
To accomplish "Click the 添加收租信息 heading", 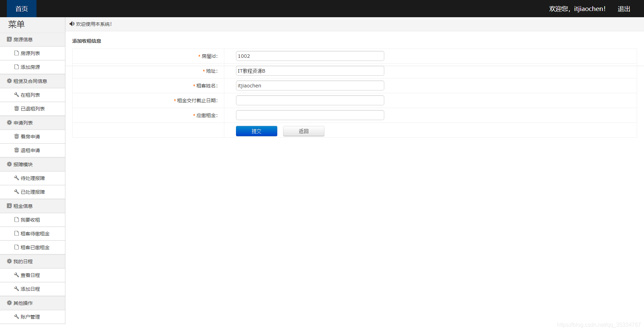I will (x=87, y=41).
